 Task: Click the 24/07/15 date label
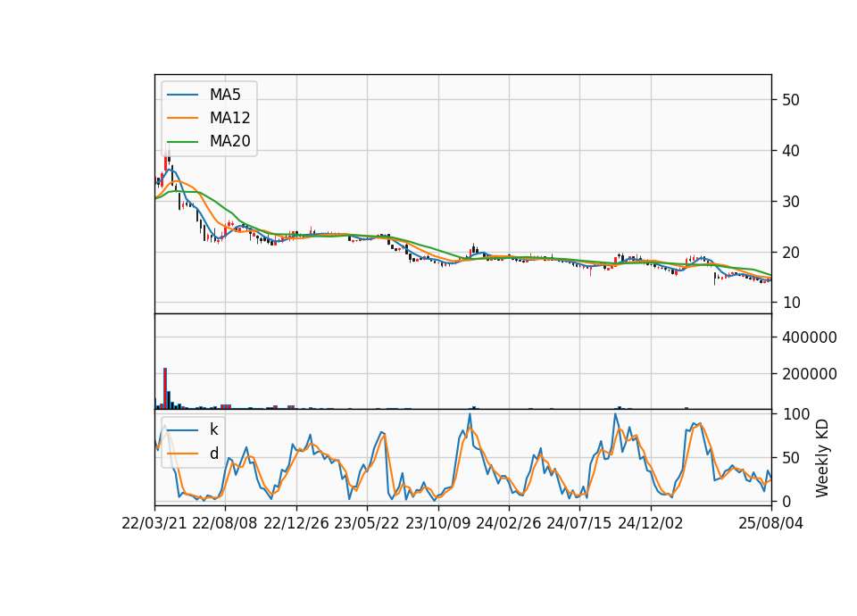578,523
